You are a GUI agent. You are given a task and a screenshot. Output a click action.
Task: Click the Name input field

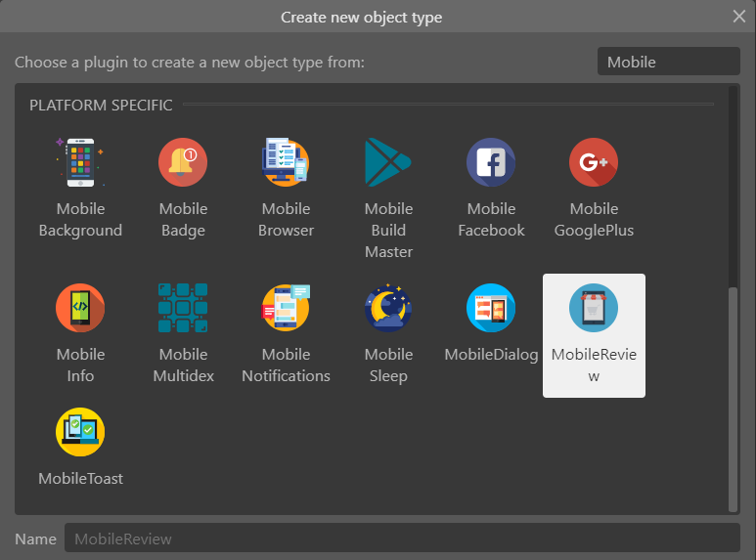coord(402,538)
